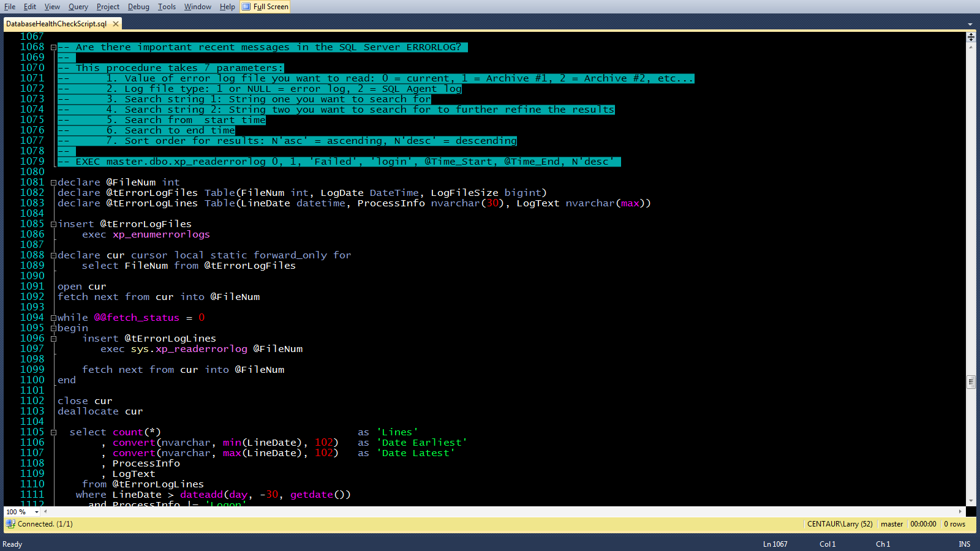Close the DatabaseHealthCheckScript.sql tab

115,23
